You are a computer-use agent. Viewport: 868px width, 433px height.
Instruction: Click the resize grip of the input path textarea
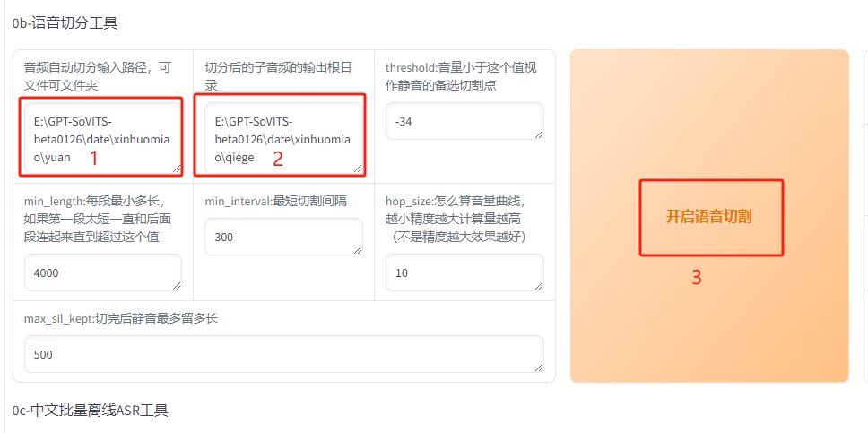pos(178,169)
